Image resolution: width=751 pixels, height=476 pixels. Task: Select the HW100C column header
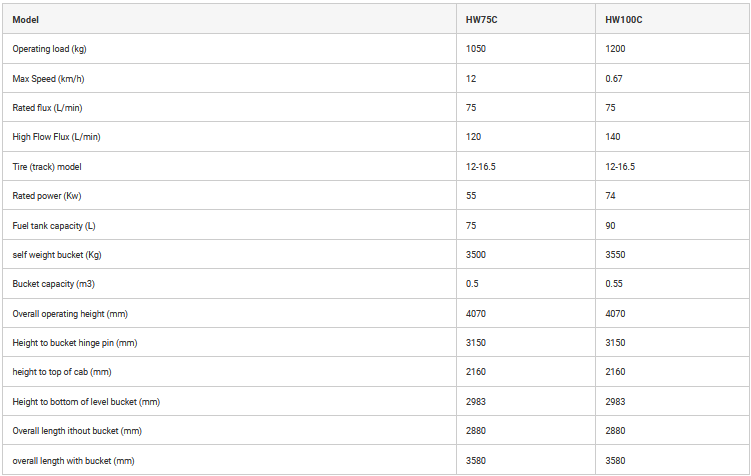tap(624, 20)
